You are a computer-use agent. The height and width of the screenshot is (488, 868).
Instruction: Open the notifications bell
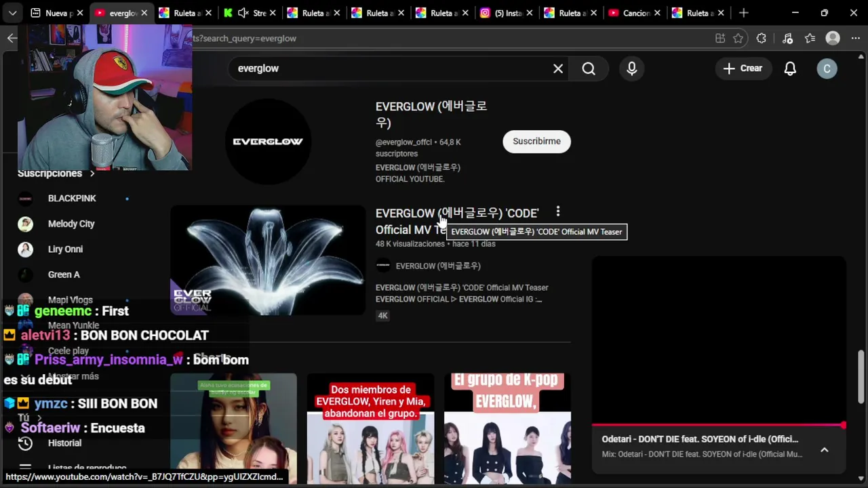pyautogui.click(x=790, y=68)
